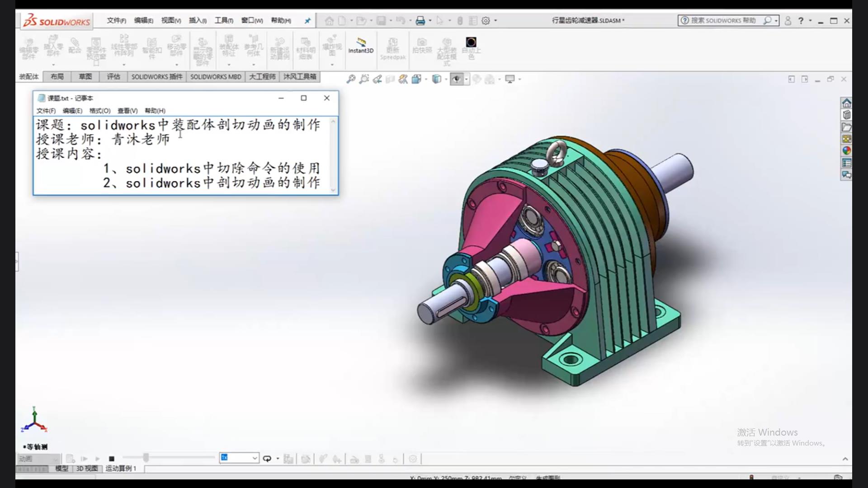Viewport: 868px width, 488px height.
Task: Open the Design Library icon in task pane
Action: (x=846, y=115)
